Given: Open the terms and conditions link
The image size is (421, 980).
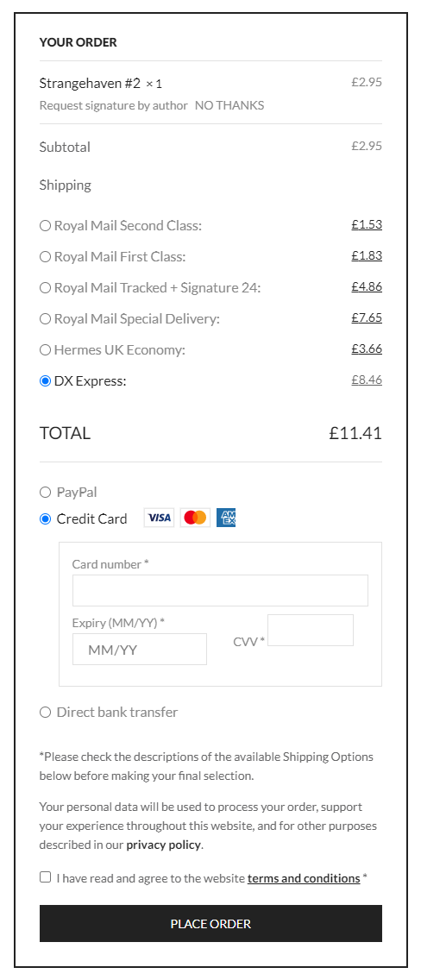Looking at the screenshot, I should (x=304, y=878).
